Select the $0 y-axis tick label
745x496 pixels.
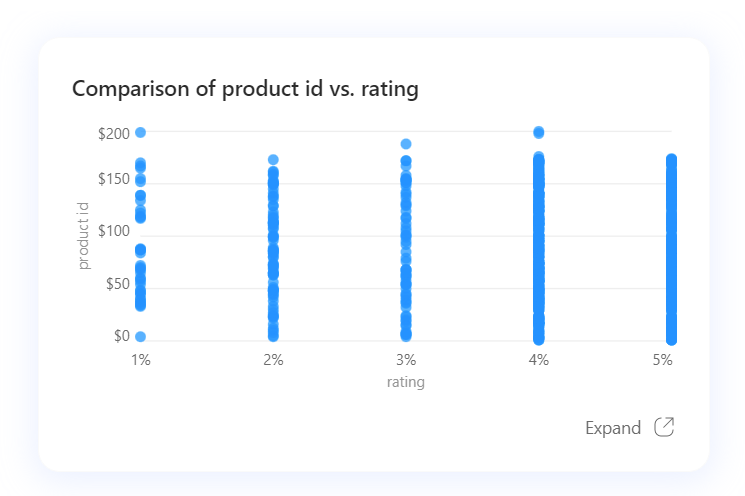122,336
